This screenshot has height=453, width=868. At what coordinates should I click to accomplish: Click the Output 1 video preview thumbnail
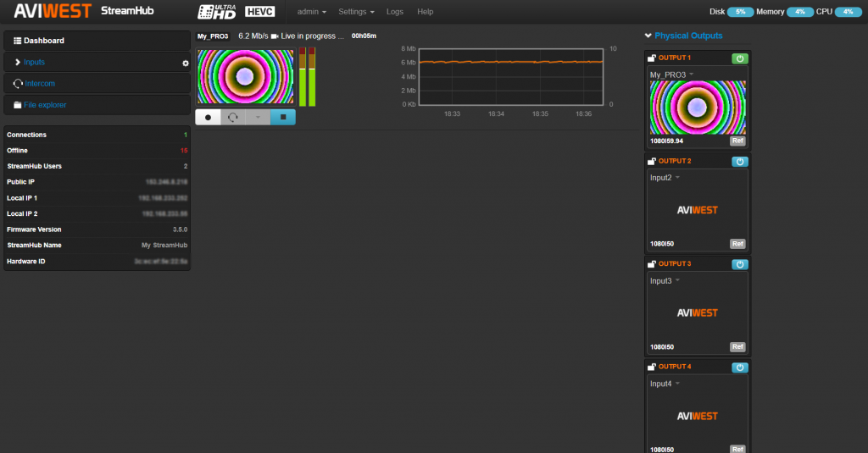[x=698, y=108]
